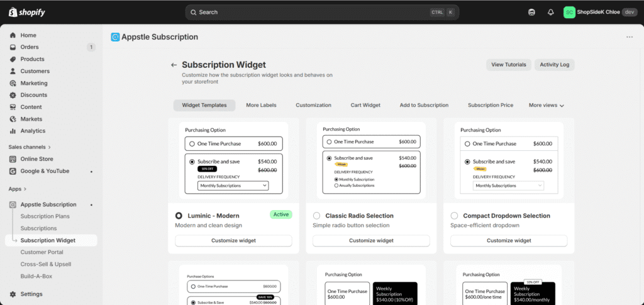
Task: Open the three-dot app menu
Action: (x=630, y=37)
